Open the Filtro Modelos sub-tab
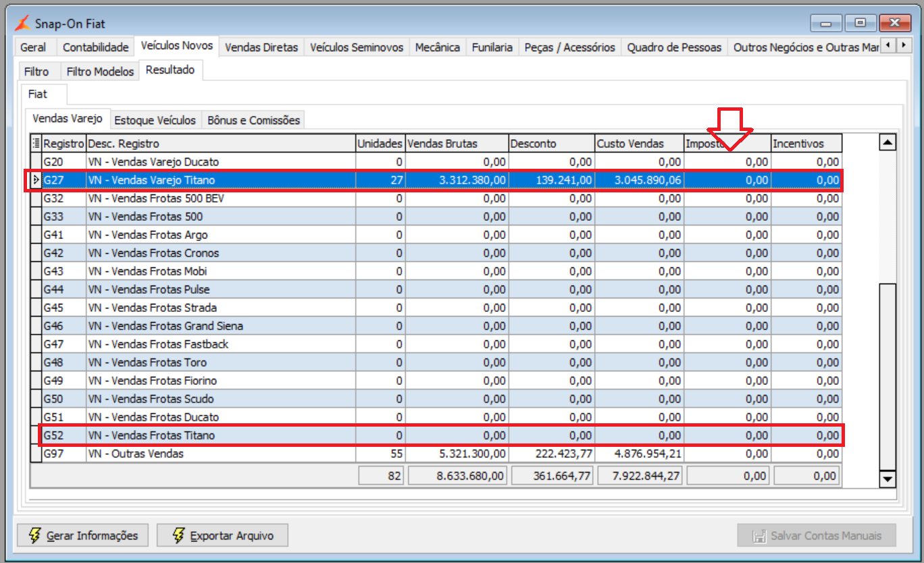924x563 pixels. 100,72
